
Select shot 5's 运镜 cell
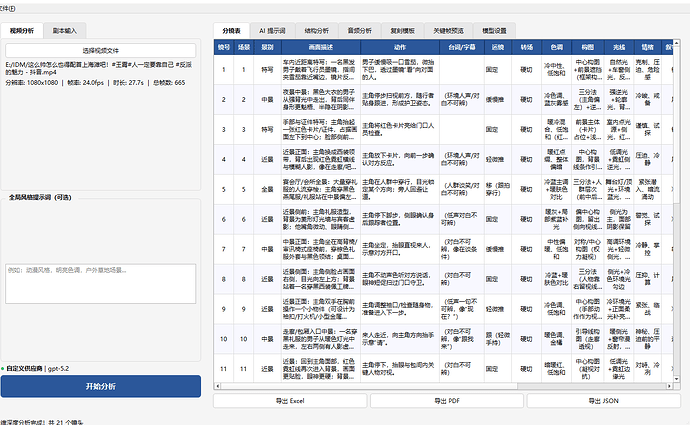(x=498, y=189)
